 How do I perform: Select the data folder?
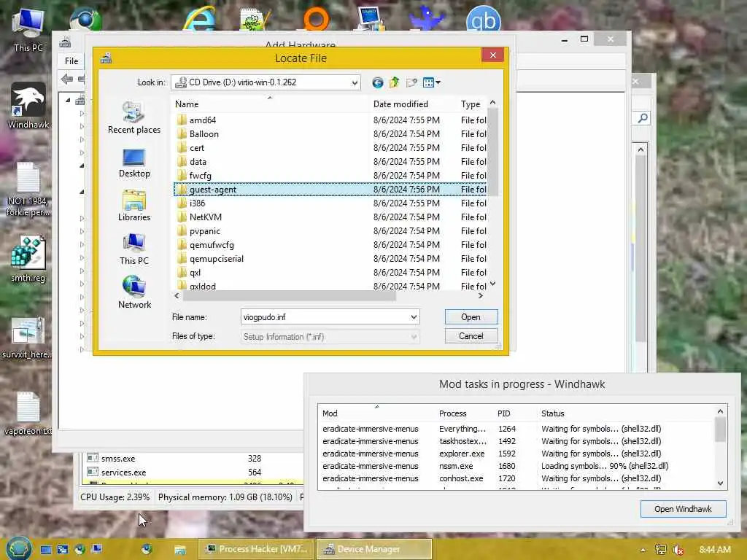330,161
